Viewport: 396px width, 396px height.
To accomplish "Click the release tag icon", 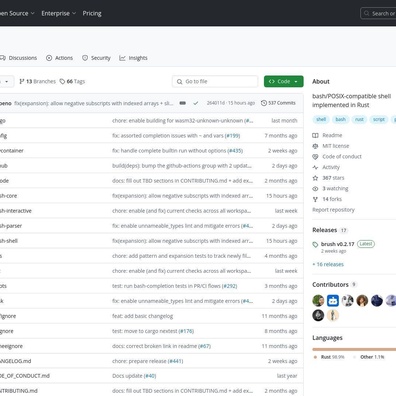I will 315,245.
